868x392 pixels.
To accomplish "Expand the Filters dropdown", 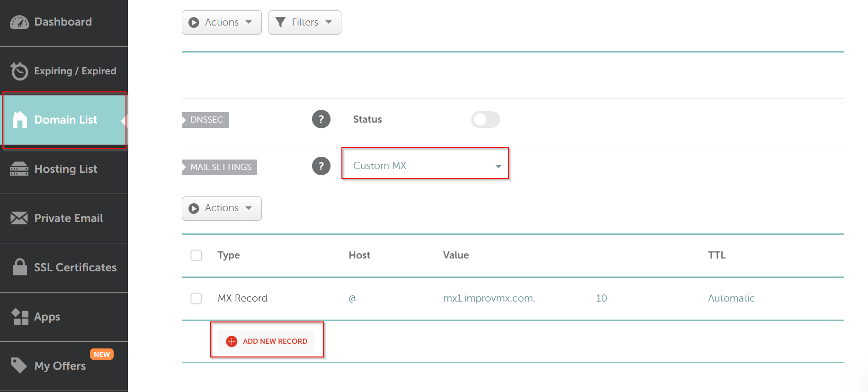I will tap(304, 23).
